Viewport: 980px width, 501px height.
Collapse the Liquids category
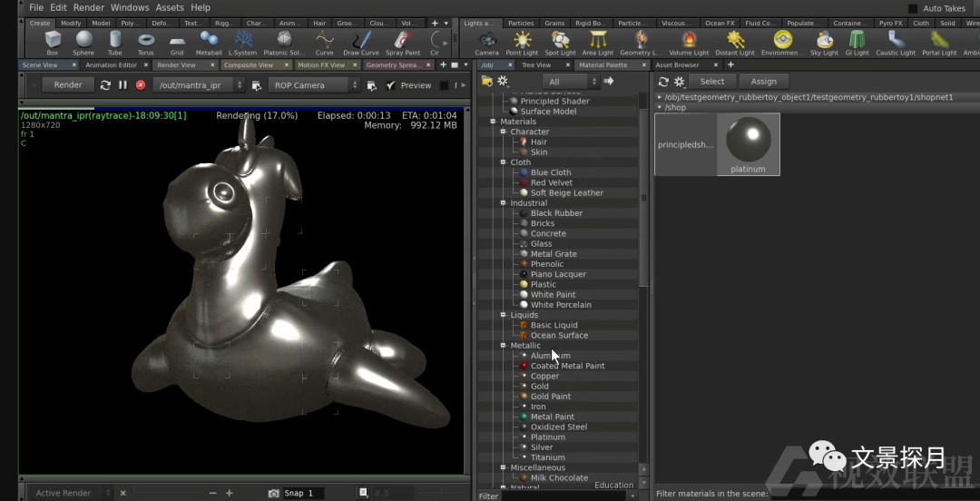[x=503, y=315]
